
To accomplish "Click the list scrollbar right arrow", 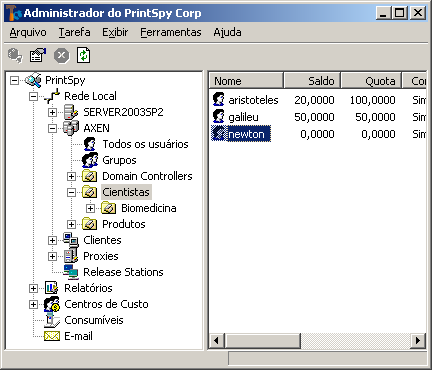I will tap(418, 341).
